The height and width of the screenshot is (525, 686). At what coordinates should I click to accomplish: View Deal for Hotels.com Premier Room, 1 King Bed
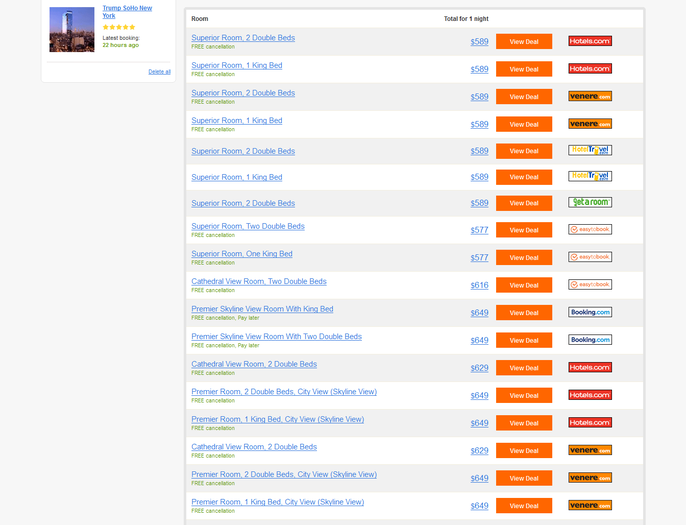coord(524,423)
